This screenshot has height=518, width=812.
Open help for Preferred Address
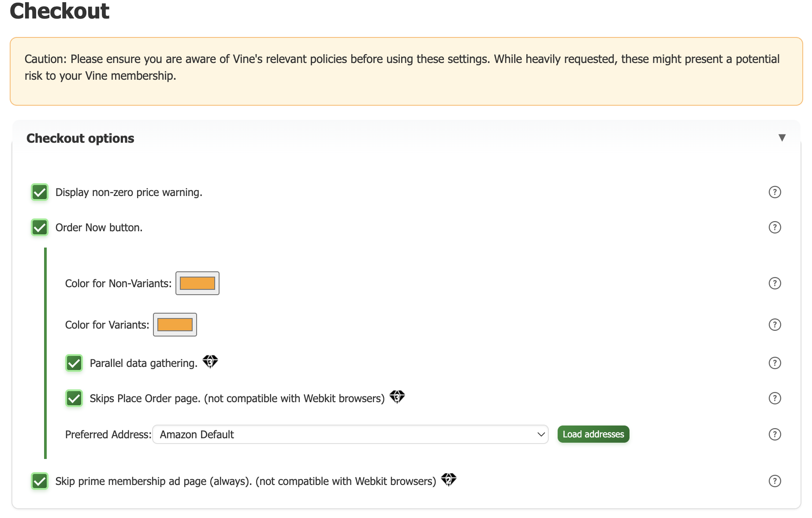775,434
